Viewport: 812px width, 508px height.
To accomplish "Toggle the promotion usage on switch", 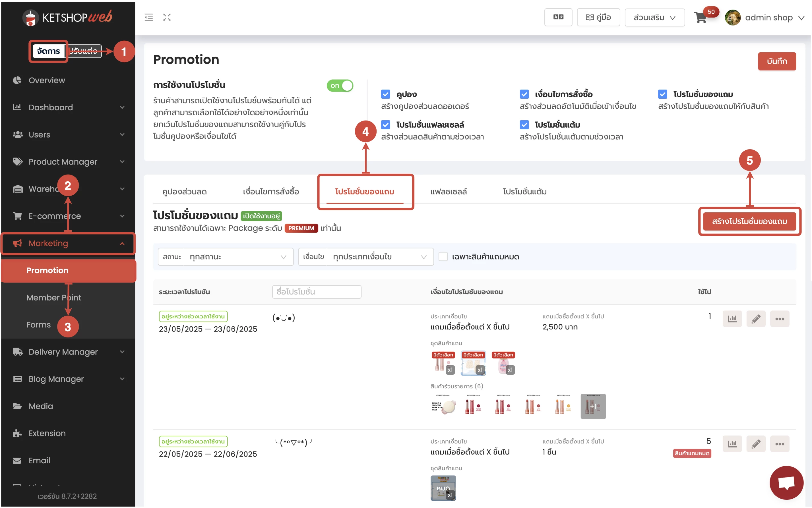I will pos(340,86).
